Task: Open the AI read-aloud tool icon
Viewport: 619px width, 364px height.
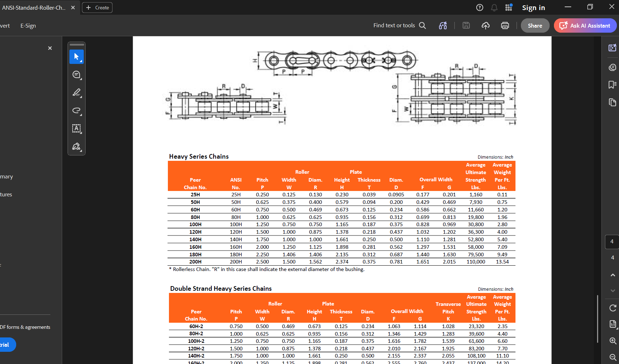Action: (x=443, y=25)
